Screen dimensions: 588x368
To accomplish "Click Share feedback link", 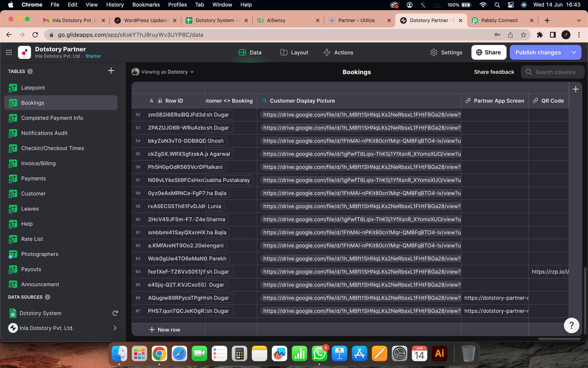I will click(494, 72).
